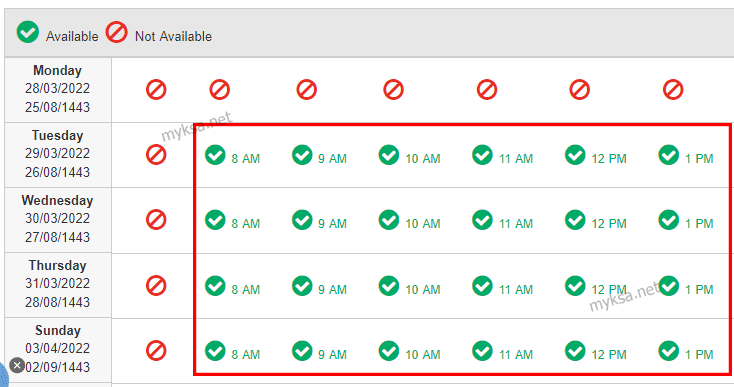Screen dimensions: 734x387
Task: Click Monday's first not-available icon
Action: (156, 89)
